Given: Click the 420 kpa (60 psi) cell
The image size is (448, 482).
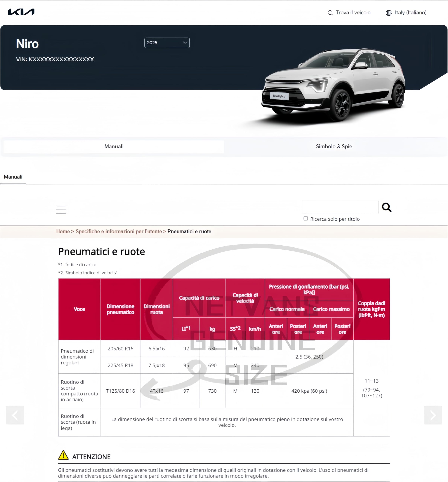Looking at the screenshot, I should tap(309, 391).
